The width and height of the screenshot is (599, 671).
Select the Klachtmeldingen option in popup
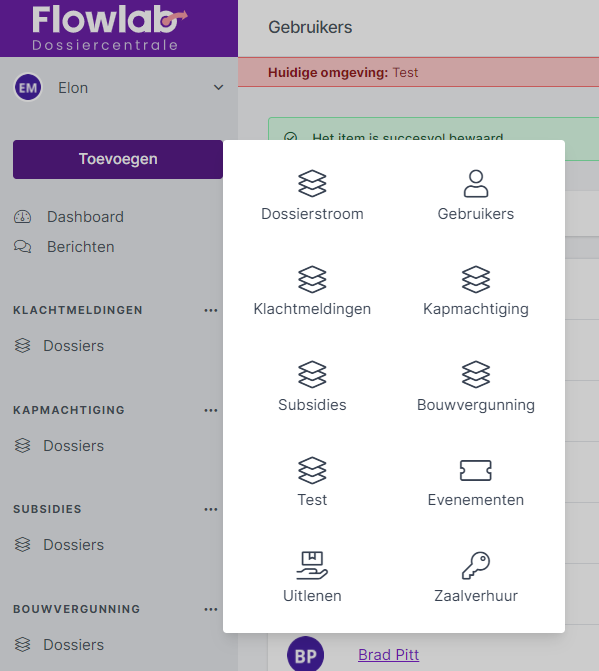312,291
